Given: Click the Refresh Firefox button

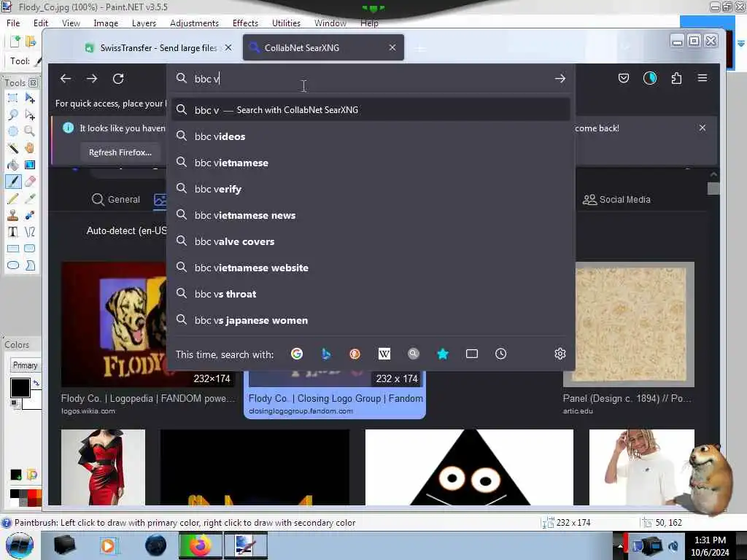Looking at the screenshot, I should pos(120,152).
